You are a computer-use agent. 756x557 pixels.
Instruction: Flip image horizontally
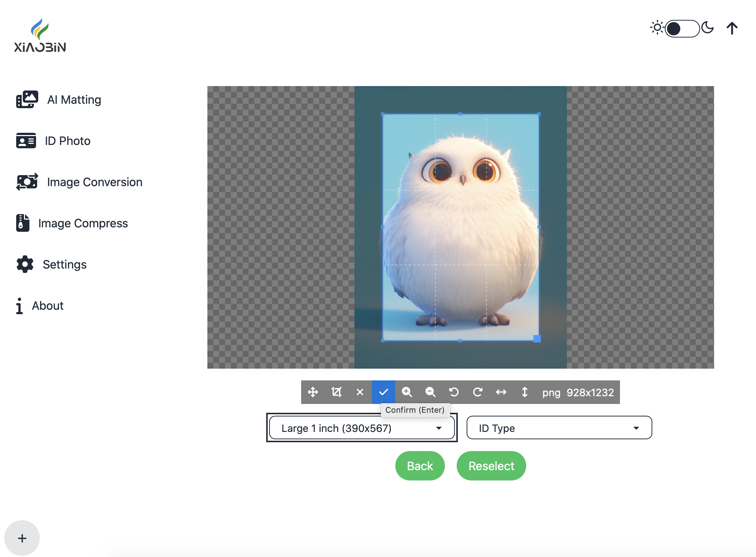(x=501, y=392)
